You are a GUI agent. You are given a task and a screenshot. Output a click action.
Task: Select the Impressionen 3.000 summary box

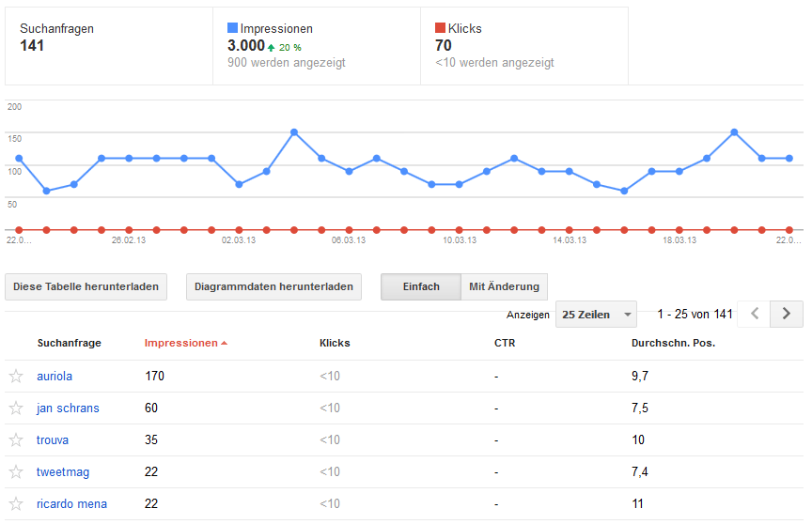(317, 46)
